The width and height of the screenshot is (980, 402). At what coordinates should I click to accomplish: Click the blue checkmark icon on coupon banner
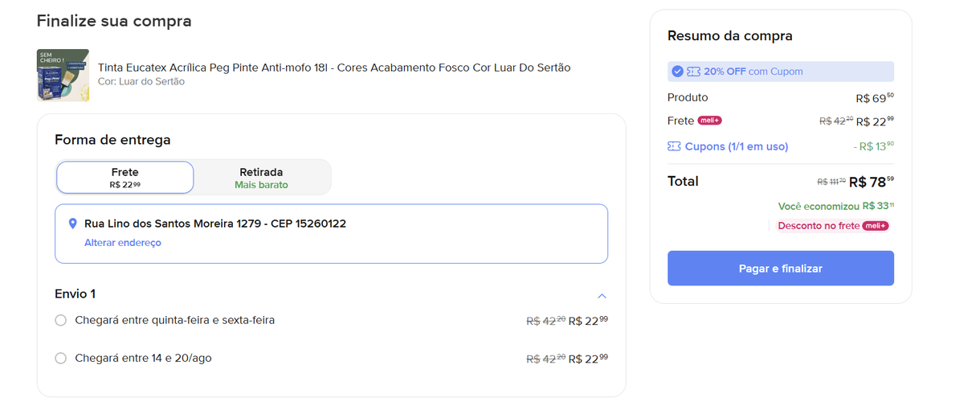click(x=677, y=72)
